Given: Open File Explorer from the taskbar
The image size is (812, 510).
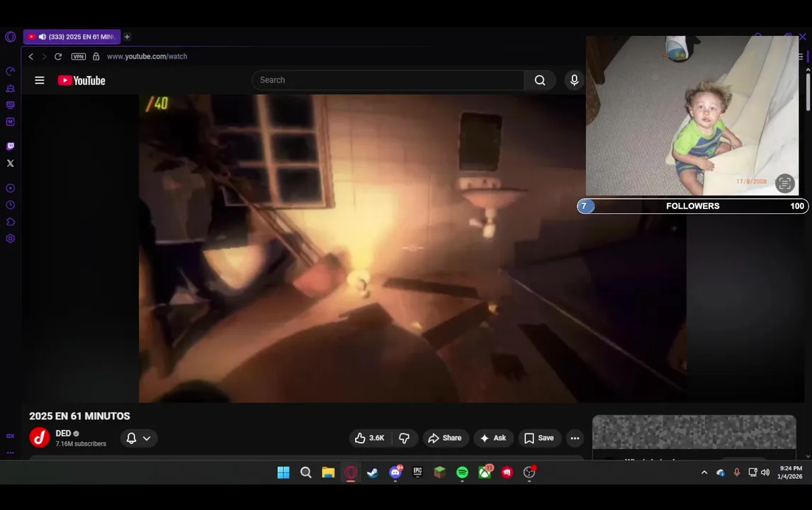Looking at the screenshot, I should [328, 472].
